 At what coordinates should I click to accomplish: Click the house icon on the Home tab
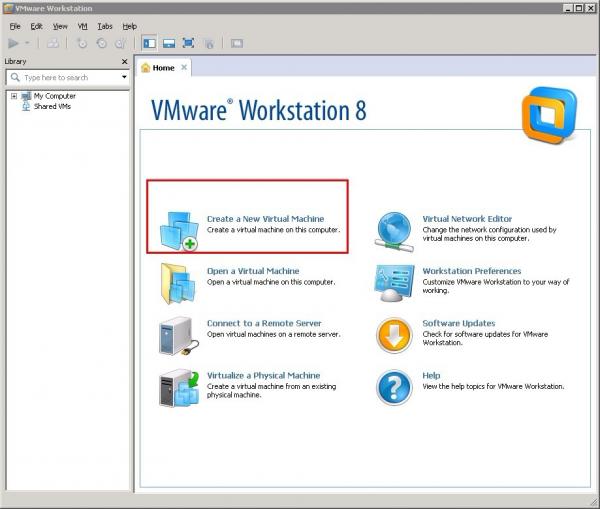pos(145,68)
